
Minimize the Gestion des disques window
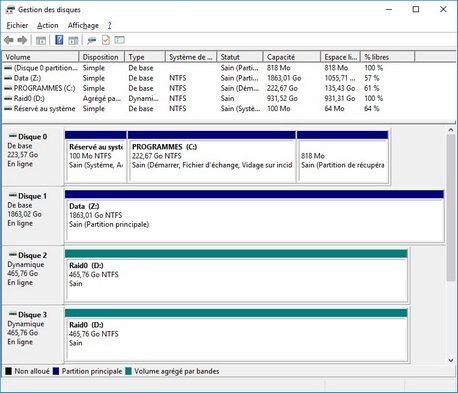[x=389, y=9]
